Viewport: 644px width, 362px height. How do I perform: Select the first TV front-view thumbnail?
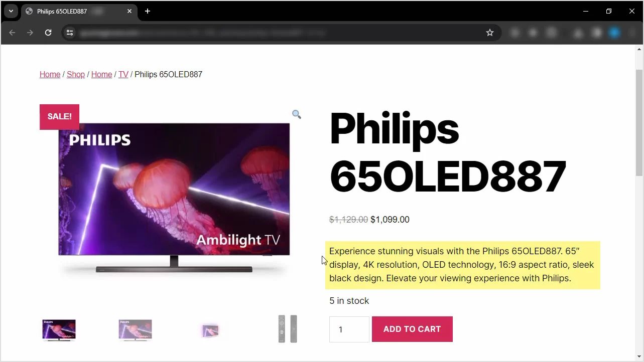click(59, 330)
